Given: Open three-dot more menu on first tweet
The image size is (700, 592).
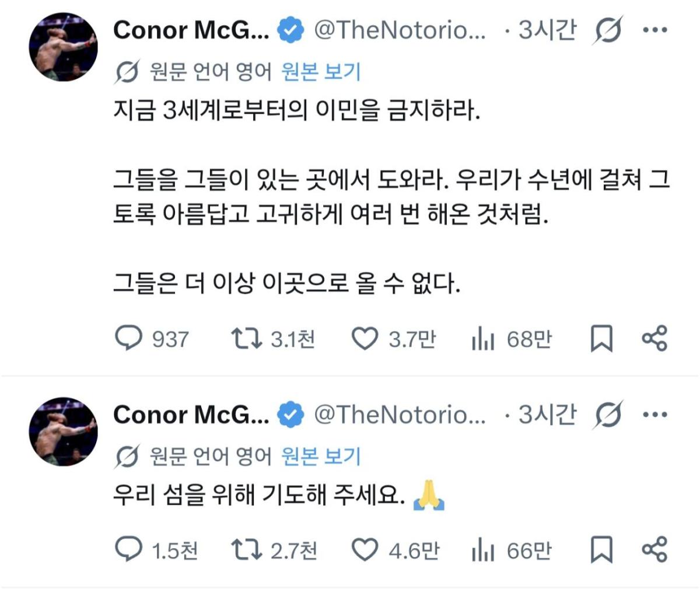Looking at the screenshot, I should (654, 30).
